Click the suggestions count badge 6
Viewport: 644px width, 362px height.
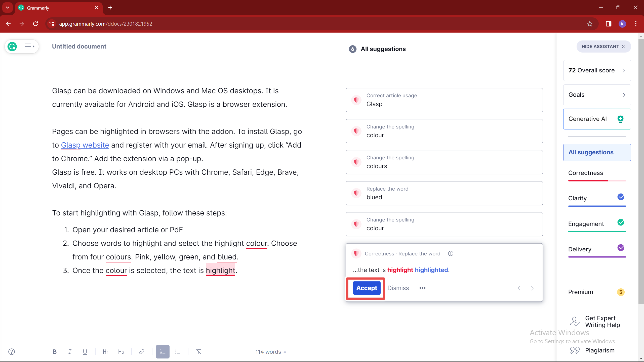pyautogui.click(x=352, y=49)
